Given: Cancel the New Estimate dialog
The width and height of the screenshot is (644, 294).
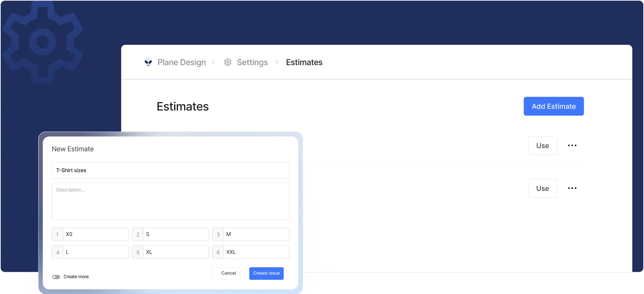Looking at the screenshot, I should [x=228, y=273].
